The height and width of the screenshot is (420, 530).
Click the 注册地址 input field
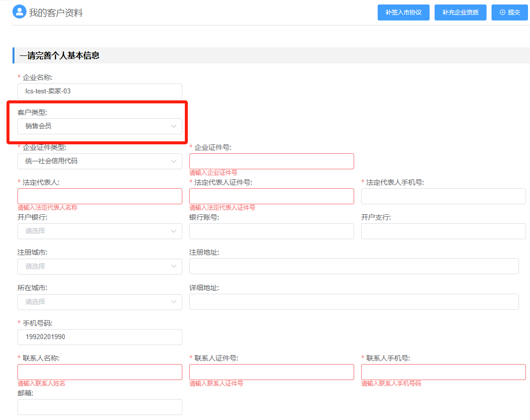click(x=354, y=267)
